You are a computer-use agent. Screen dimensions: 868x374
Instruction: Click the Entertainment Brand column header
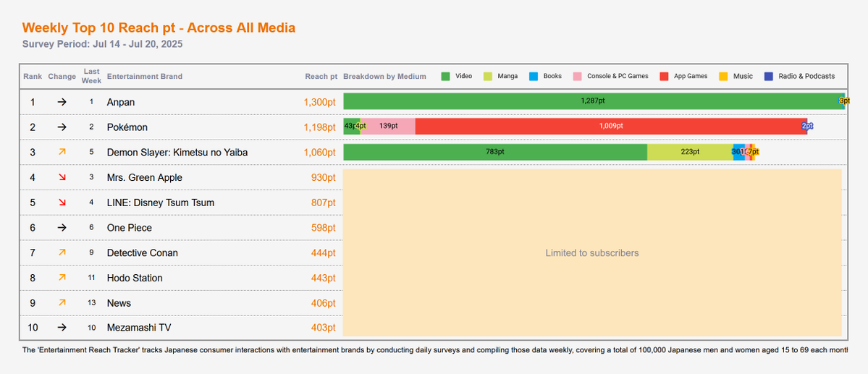pyautogui.click(x=145, y=77)
